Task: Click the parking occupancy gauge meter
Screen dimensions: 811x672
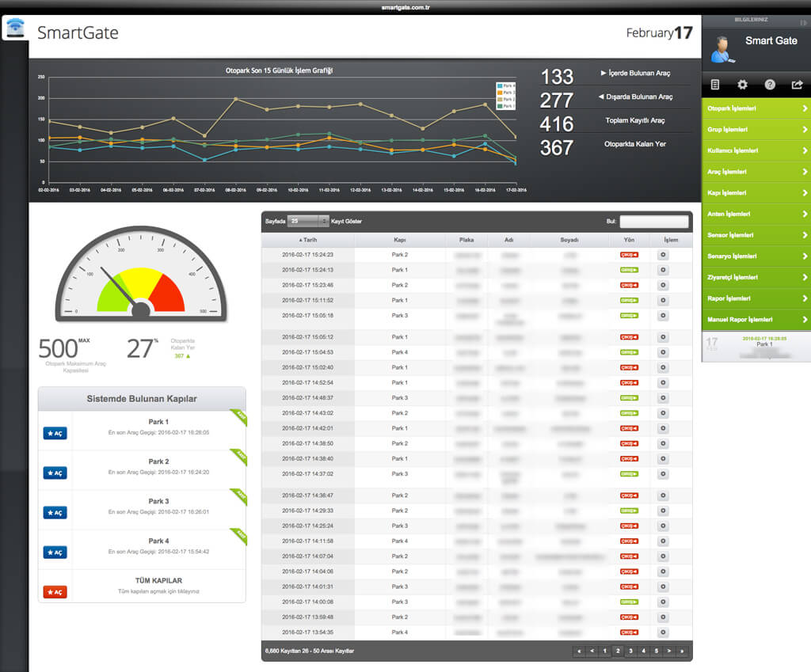Action: click(x=141, y=275)
